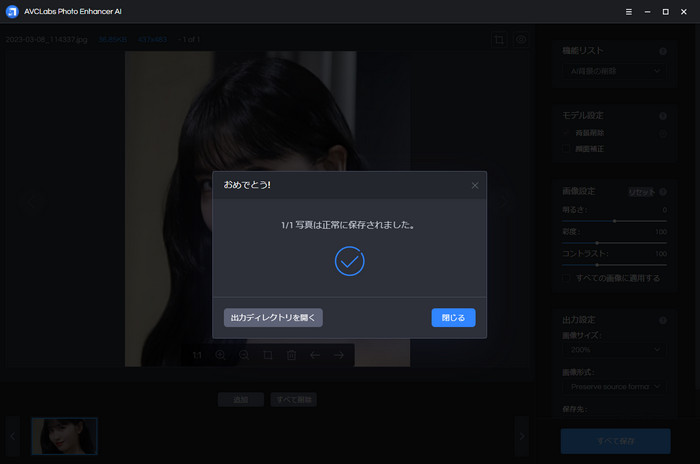Click the crop icon above the preview

click(499, 39)
